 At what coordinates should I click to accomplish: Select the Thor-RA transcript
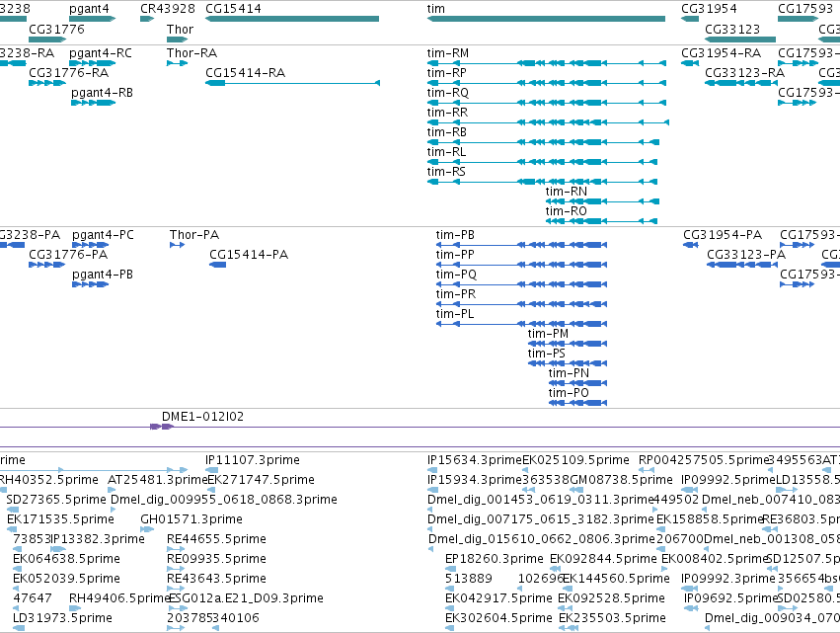click(178, 63)
